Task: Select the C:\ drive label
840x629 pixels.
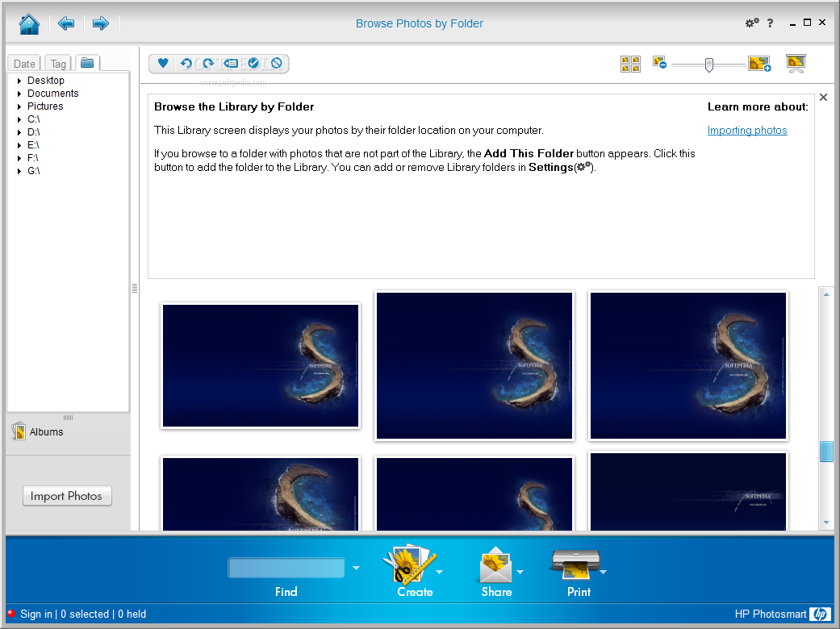Action: point(33,119)
